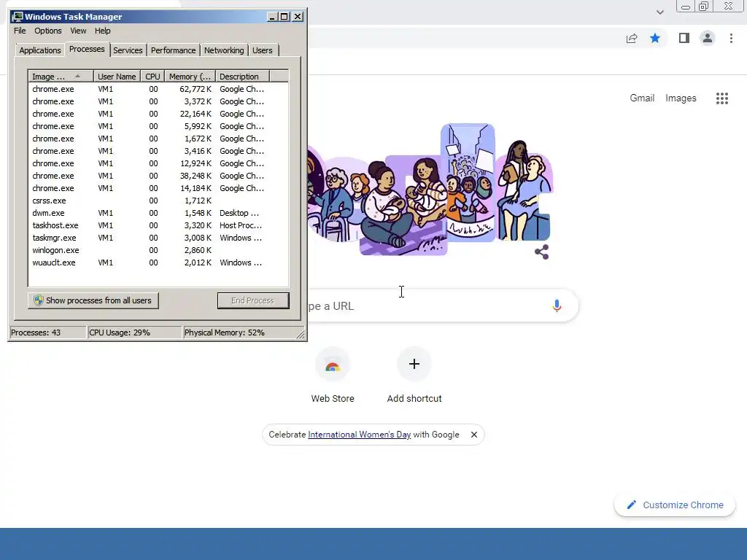The image size is (747, 560).
Task: Open the Options menu in Task Manager
Action: [x=48, y=31]
